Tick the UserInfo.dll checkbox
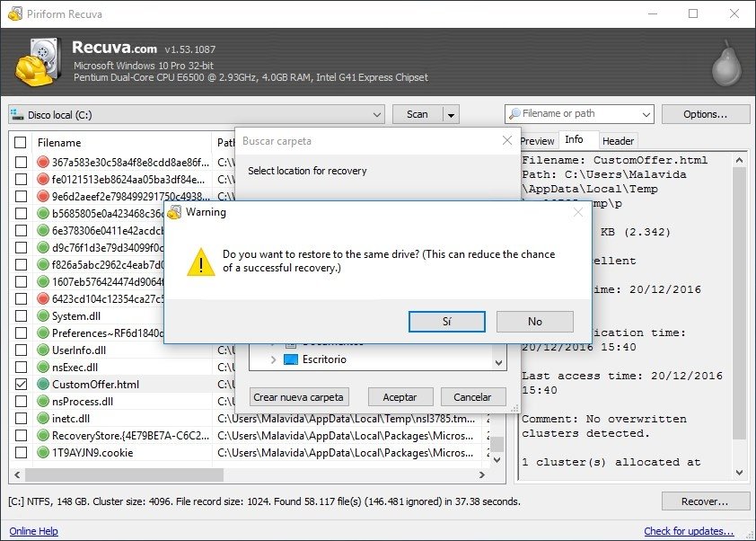Viewport: 756px width, 541px height. (21, 350)
